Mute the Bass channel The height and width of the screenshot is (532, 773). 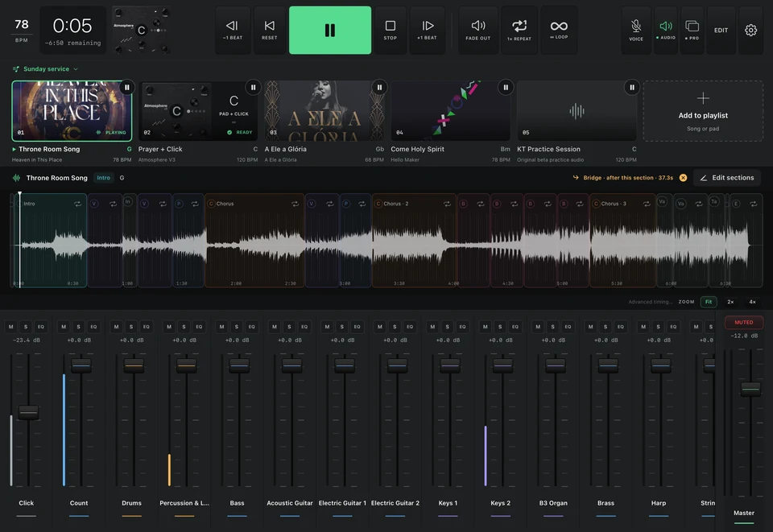pyautogui.click(x=222, y=327)
